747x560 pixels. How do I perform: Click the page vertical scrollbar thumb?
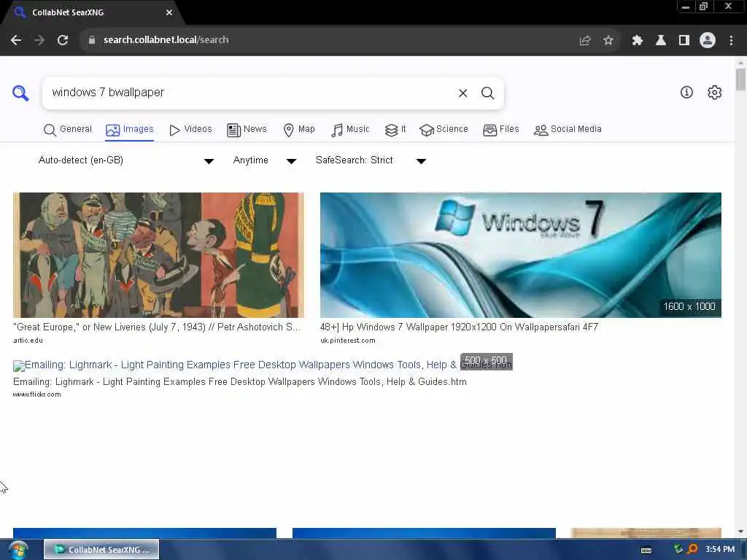(740, 79)
